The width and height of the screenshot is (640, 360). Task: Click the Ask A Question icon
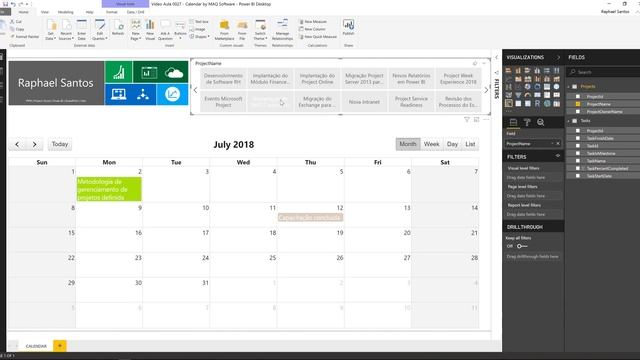tap(165, 30)
